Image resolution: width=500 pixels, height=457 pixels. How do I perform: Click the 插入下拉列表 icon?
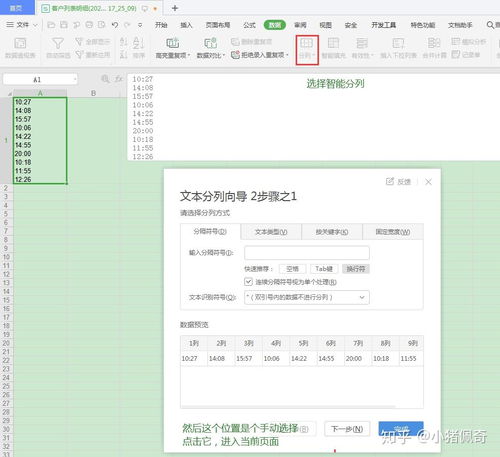(398, 43)
